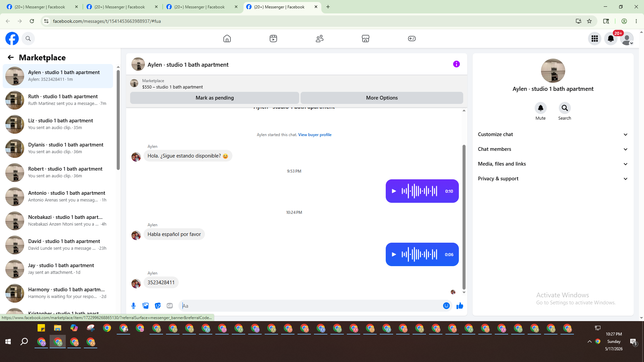Click taskbar clock showing 10:27 PM
This screenshot has width=644, height=362.
[614, 342]
